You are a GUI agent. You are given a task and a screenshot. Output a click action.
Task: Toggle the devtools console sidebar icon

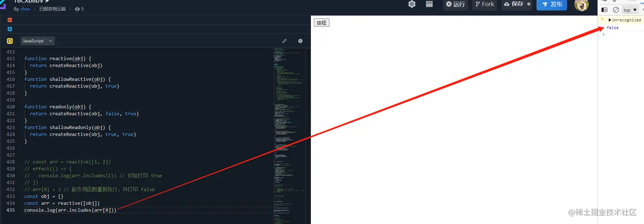[604, 10]
